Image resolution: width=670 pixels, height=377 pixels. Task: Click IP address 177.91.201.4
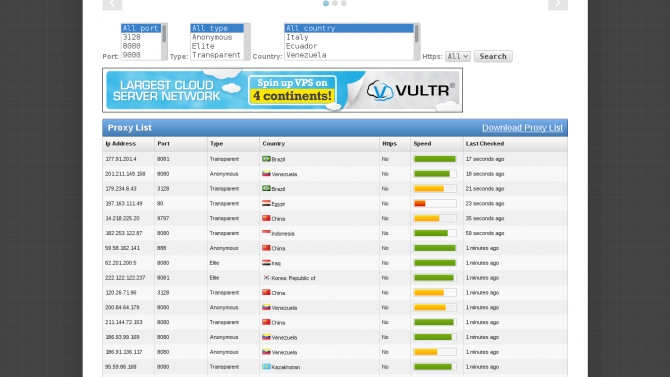[121, 159]
